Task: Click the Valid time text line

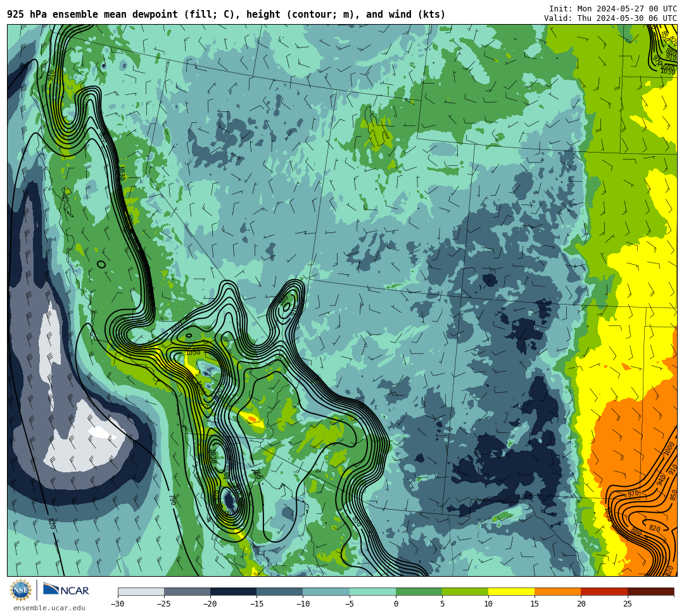Action: click(611, 18)
